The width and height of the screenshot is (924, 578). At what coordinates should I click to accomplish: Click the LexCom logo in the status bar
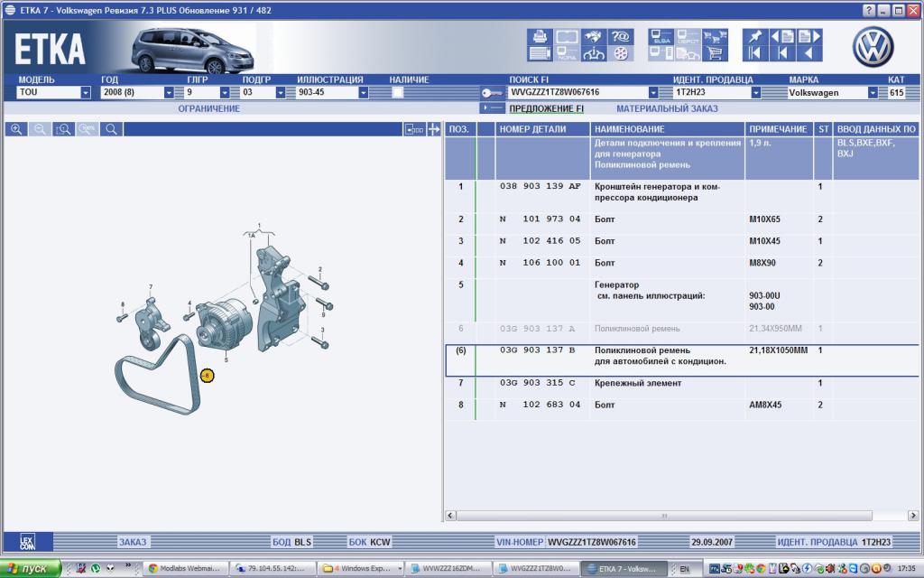point(27,542)
